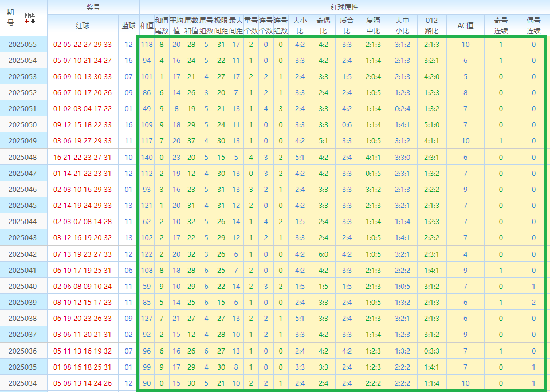550x392 pixels.
Task: Click the 复隔中比 column header
Action: [x=373, y=25]
